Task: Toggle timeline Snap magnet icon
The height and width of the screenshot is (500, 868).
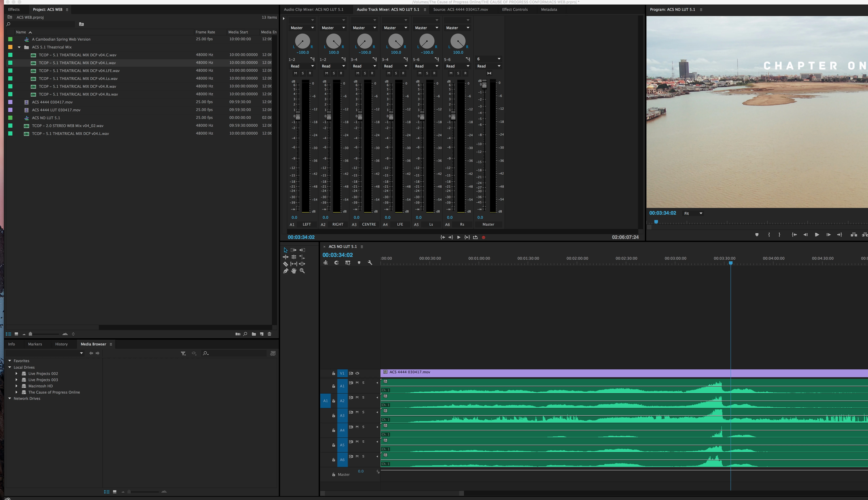Action: [337, 263]
